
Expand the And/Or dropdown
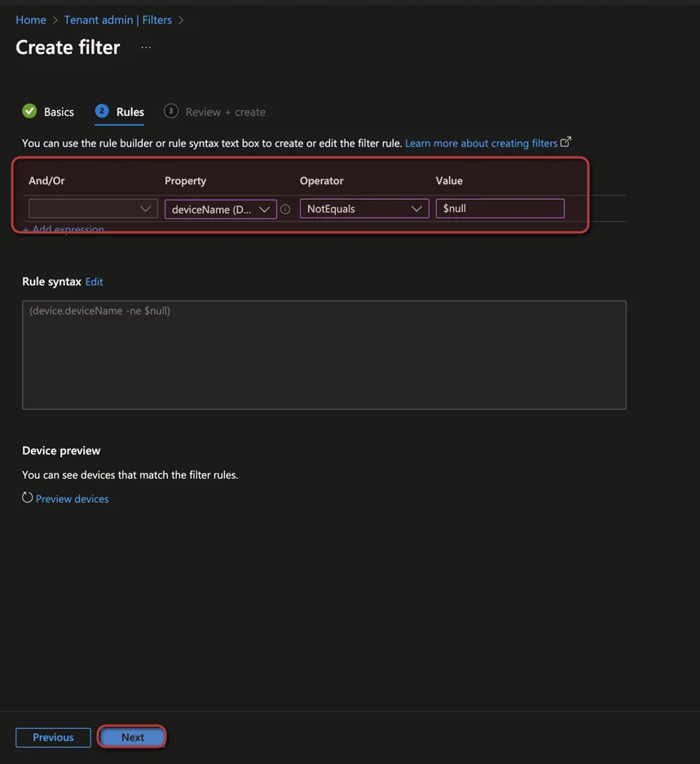(x=93, y=209)
